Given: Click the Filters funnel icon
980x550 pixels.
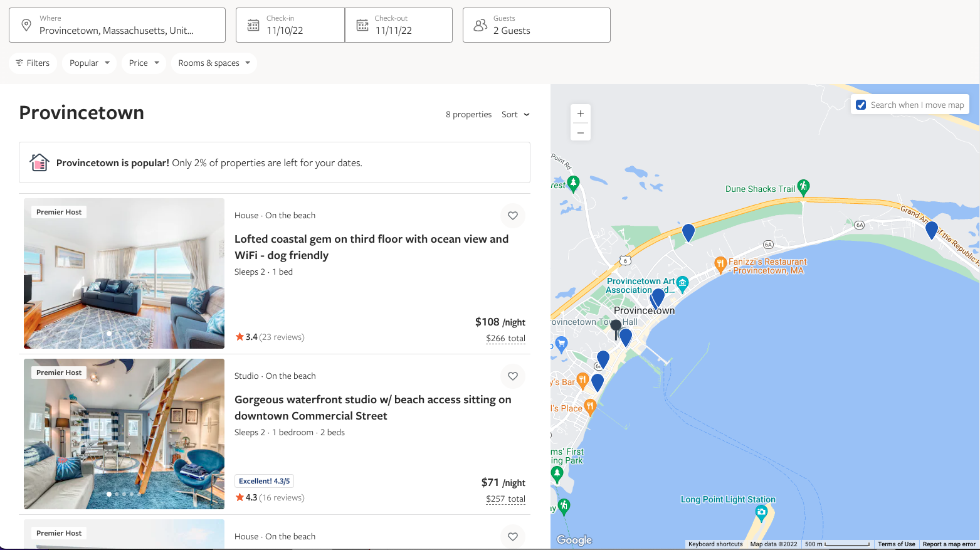Looking at the screenshot, I should pos(21,63).
